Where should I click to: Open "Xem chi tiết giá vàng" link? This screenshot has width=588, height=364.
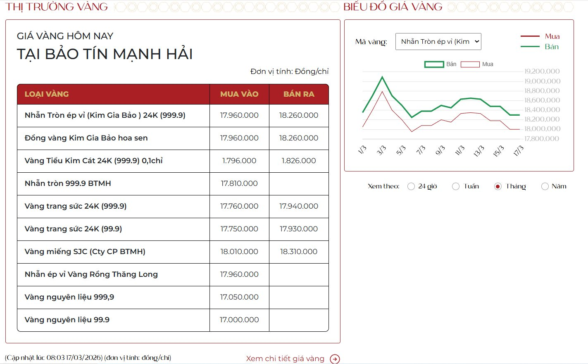pyautogui.click(x=285, y=358)
